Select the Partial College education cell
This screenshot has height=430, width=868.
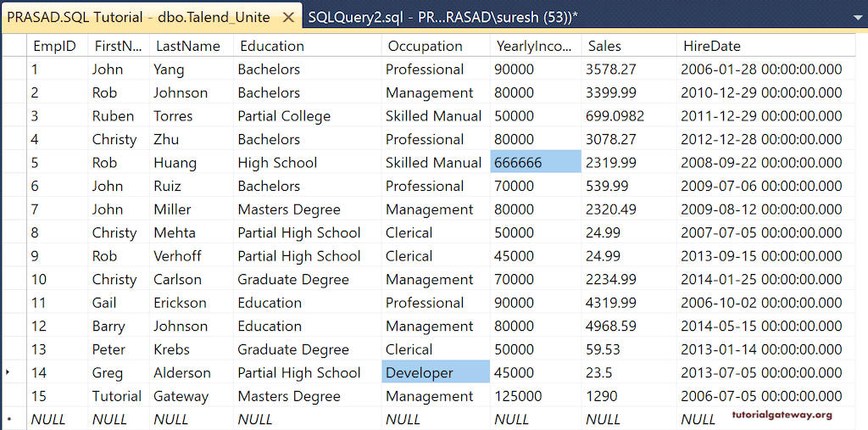[284, 116]
